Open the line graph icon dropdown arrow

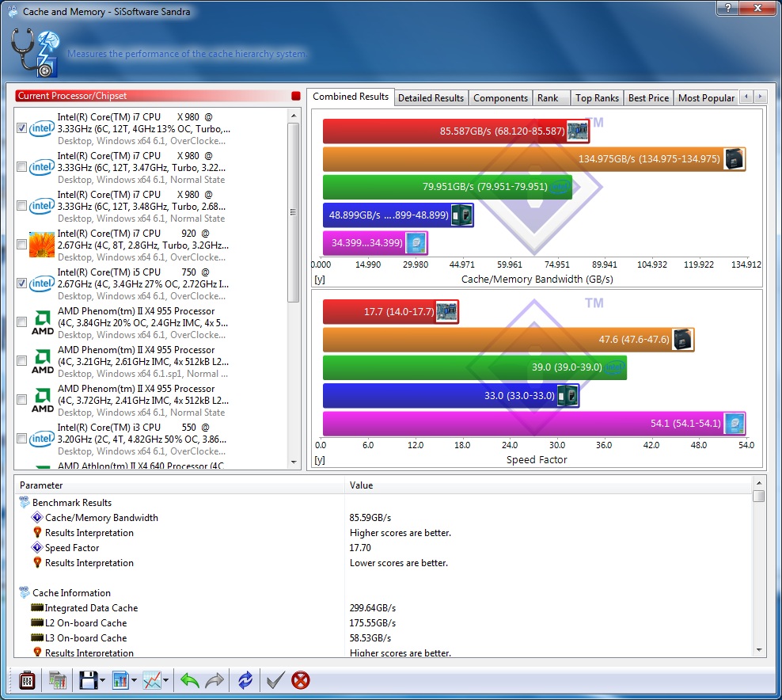point(165,680)
